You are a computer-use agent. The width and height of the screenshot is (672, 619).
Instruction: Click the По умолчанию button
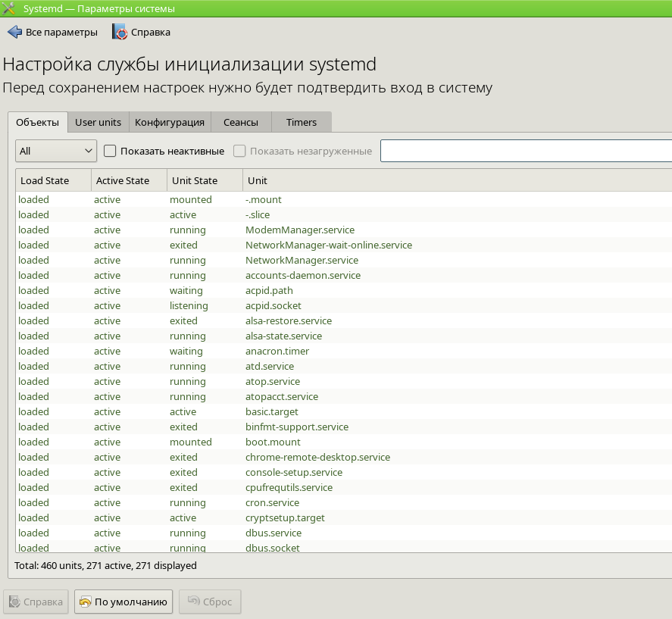(123, 602)
